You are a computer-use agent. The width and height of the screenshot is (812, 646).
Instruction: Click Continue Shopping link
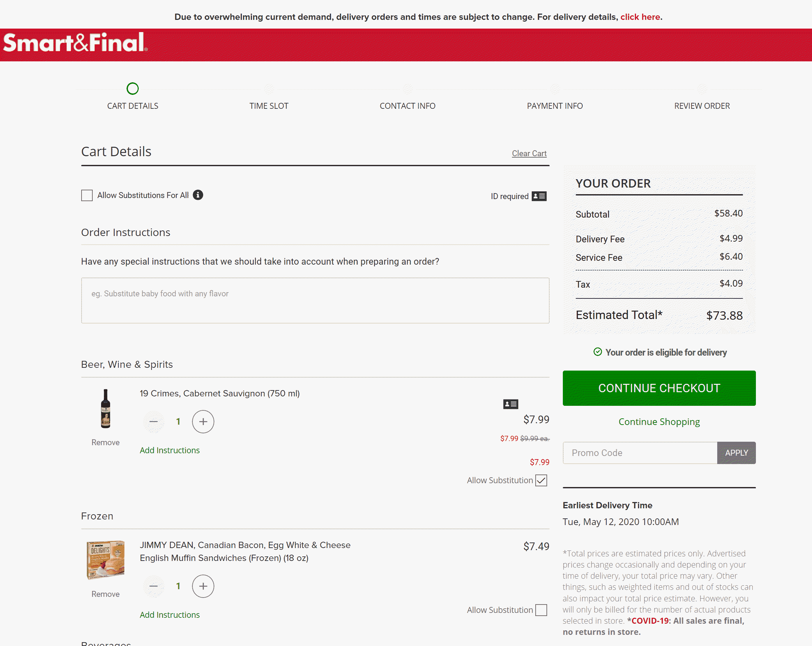(x=659, y=421)
